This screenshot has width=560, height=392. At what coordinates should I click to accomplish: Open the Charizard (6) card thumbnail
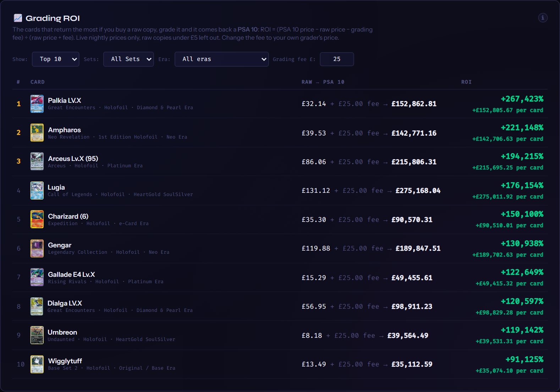[x=37, y=219]
